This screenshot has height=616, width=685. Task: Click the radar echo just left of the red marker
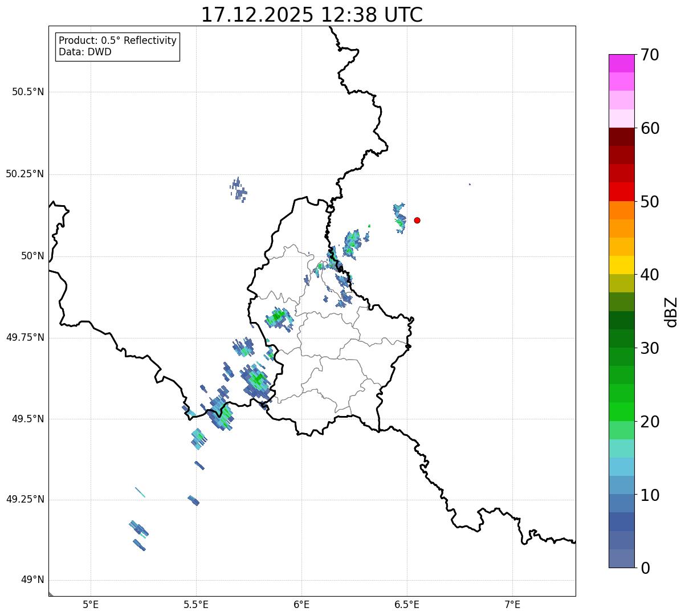click(x=399, y=217)
